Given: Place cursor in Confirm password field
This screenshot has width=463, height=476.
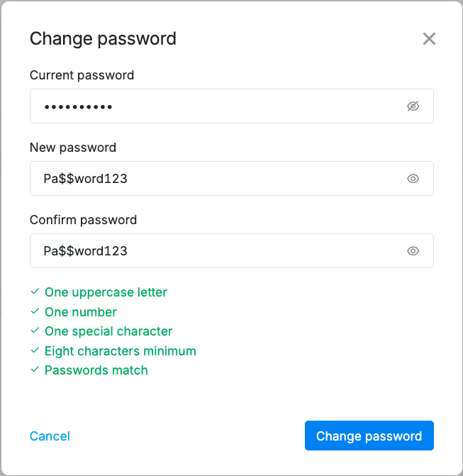Looking at the screenshot, I should pos(213,251).
